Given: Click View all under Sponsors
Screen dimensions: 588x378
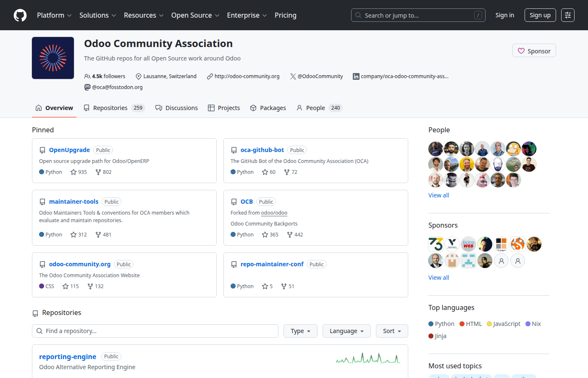Looking at the screenshot, I should coord(438,277).
